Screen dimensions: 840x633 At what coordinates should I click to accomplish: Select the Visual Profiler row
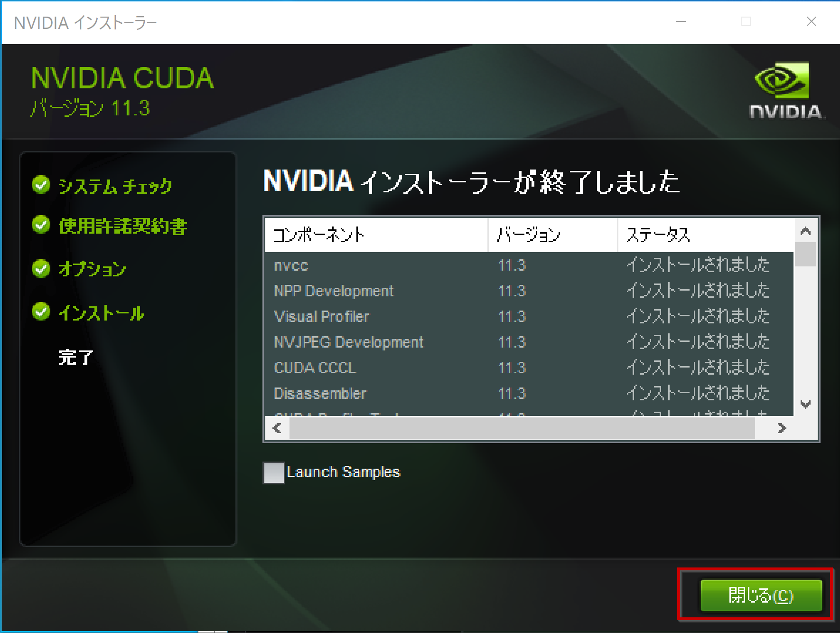(529, 316)
